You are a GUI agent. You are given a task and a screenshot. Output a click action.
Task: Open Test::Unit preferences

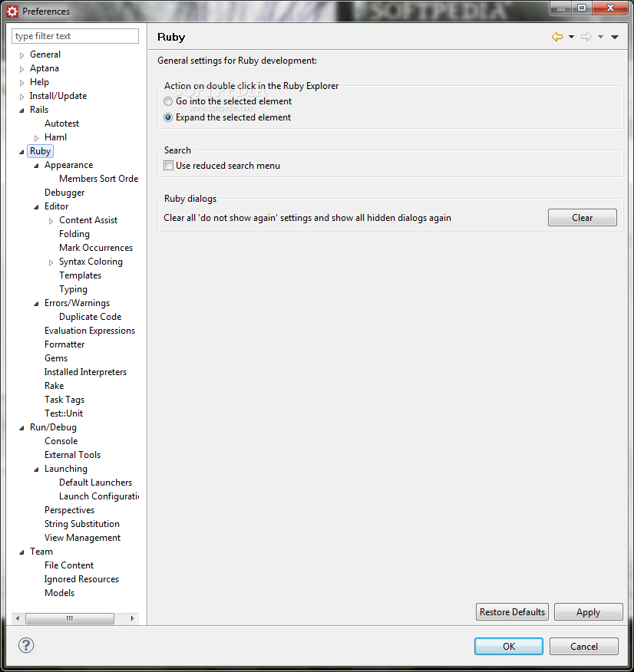[x=64, y=413]
